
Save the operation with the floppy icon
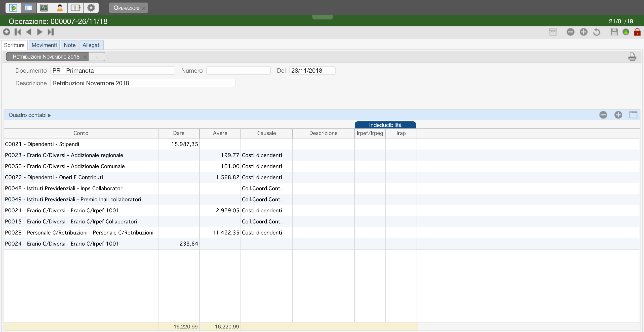(x=614, y=32)
